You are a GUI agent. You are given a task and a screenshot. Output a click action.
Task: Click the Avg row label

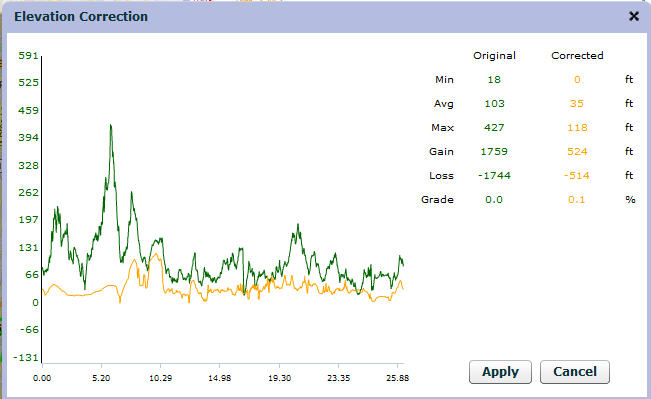point(443,104)
